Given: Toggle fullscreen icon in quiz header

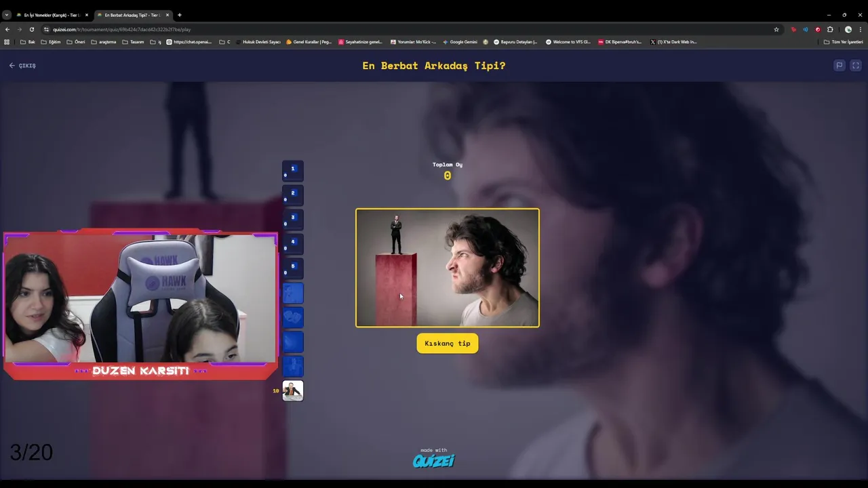Looking at the screenshot, I should point(856,66).
